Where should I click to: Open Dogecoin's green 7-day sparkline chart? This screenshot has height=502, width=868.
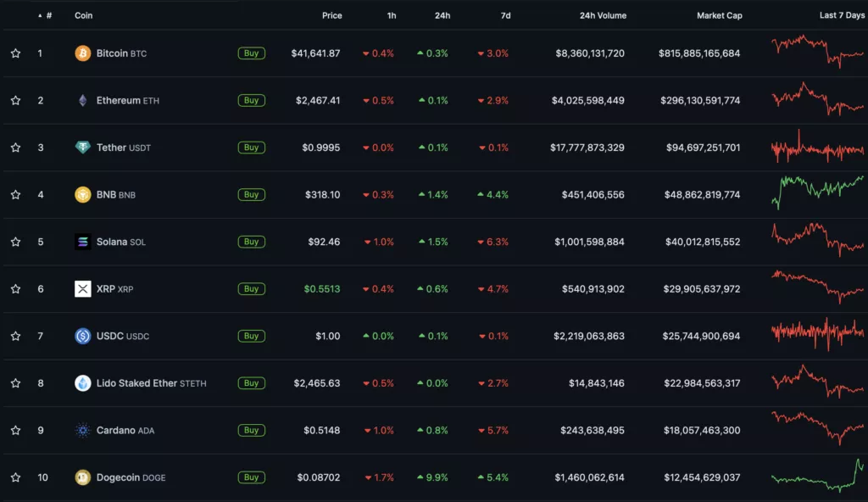coord(817,476)
